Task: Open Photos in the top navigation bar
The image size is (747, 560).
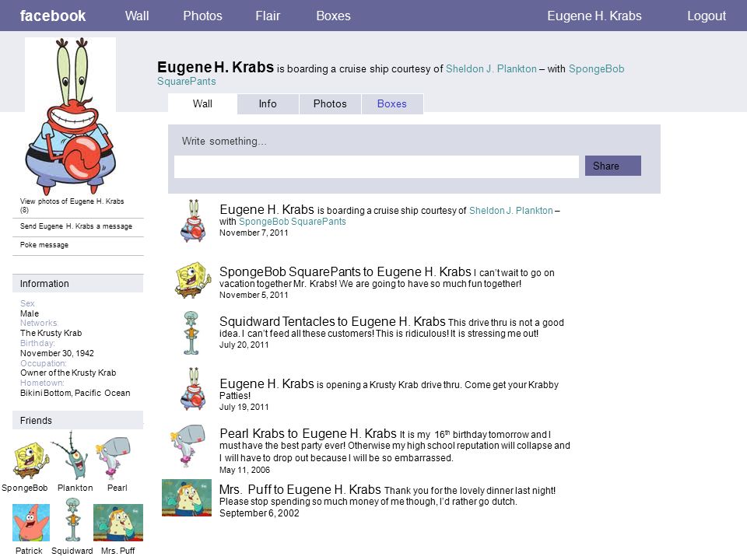Action: 202,16
